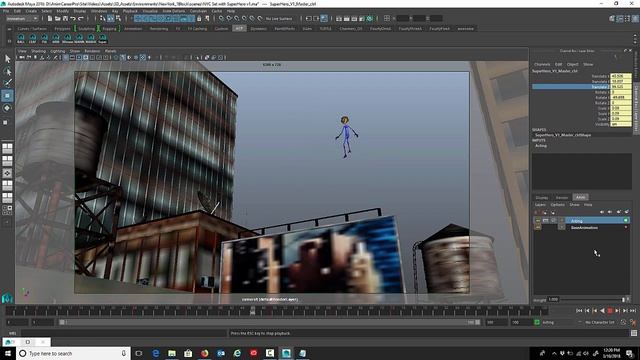Open the Constrain menu

click(x=198, y=11)
